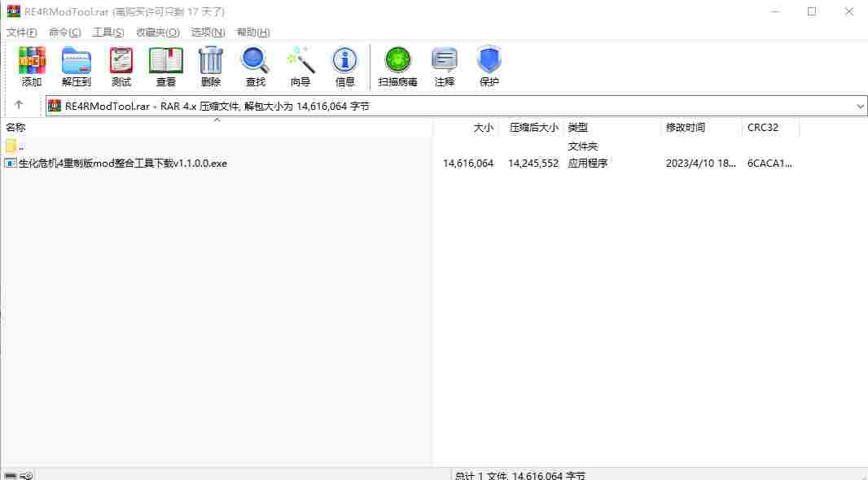Click the packed size value 14,245,552
Screen dimensions: 868x480
[x=533, y=164]
